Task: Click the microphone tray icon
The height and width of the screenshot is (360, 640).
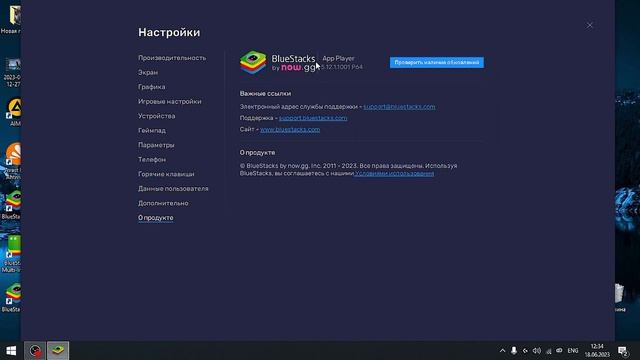Action: 514,351
